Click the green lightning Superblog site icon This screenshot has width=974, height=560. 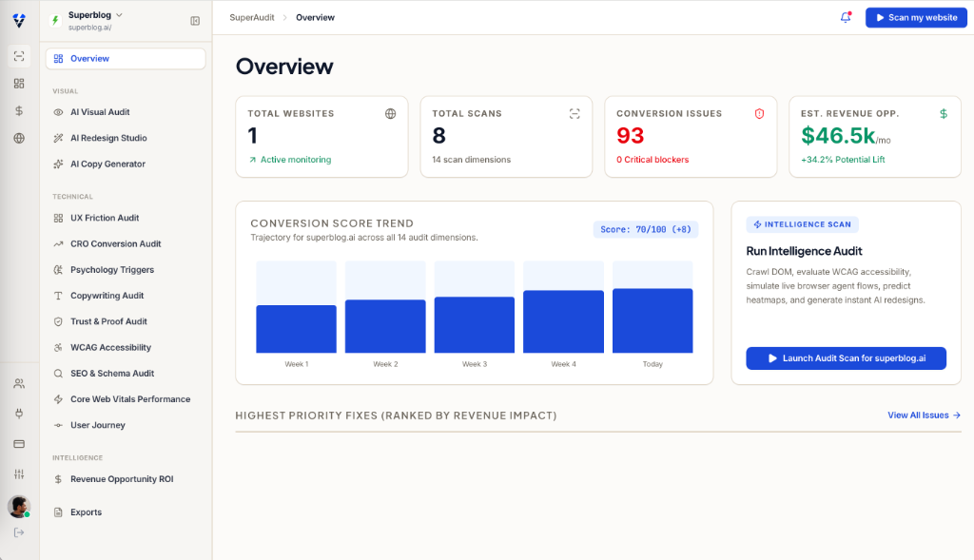tap(56, 21)
